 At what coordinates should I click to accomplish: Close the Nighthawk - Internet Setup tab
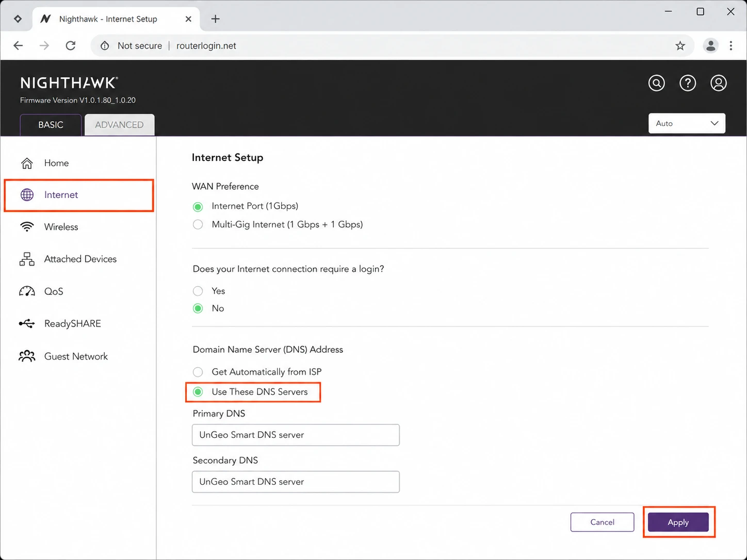[188, 19]
